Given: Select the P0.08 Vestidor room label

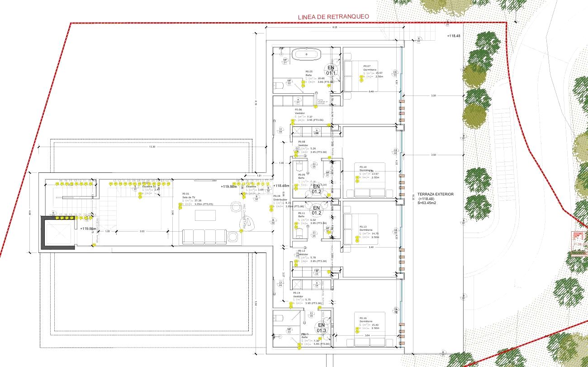Looking at the screenshot, I should (x=303, y=143).
